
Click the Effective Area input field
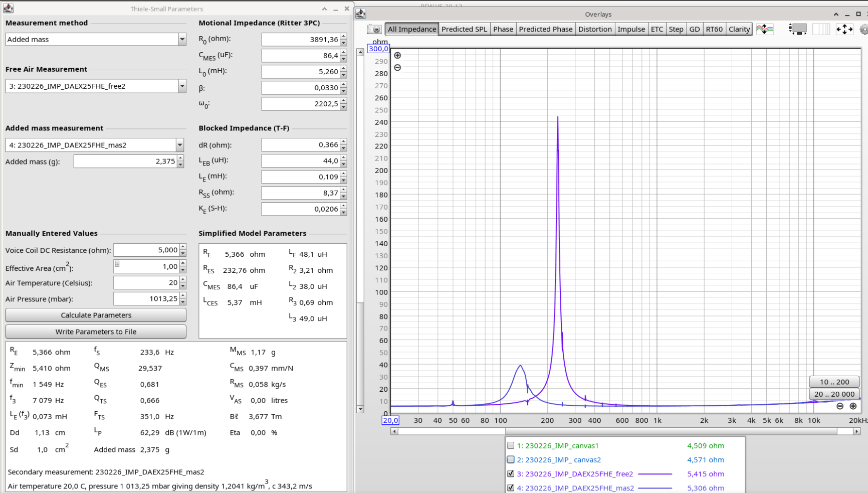click(x=146, y=266)
